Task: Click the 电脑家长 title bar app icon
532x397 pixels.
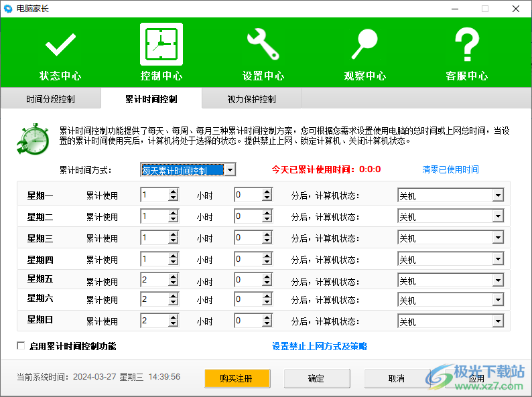Action: tap(9, 9)
